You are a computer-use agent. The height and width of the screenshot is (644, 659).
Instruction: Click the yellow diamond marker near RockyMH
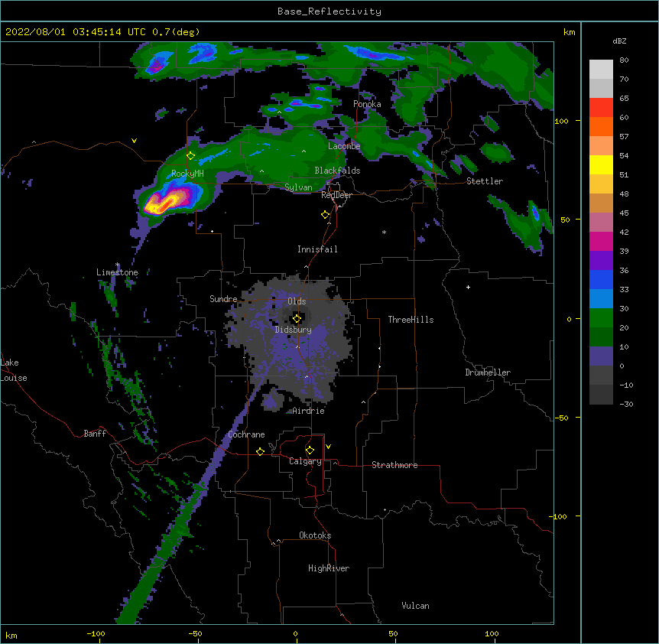[x=190, y=156]
